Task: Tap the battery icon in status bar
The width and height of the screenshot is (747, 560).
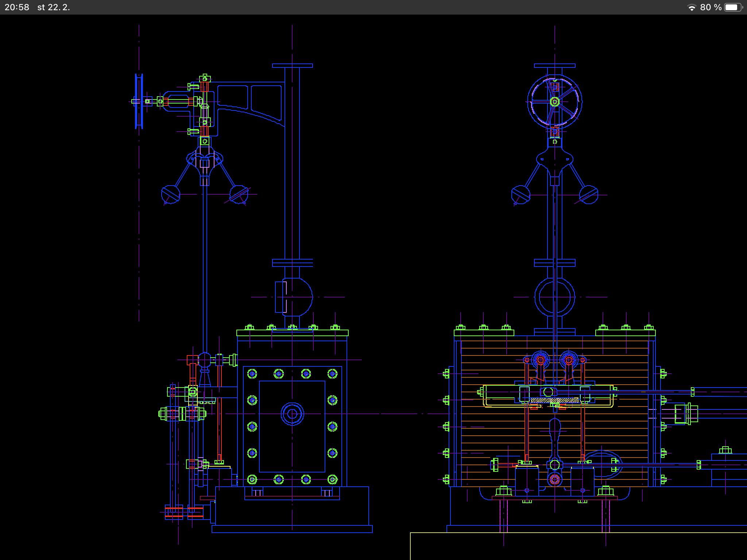Action: coord(733,7)
